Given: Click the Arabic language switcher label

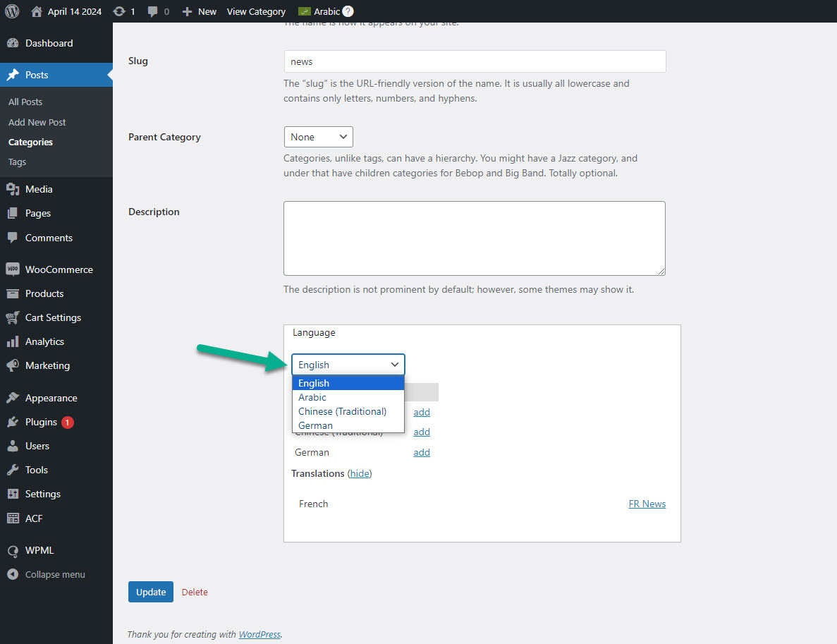Looking at the screenshot, I should pos(326,11).
